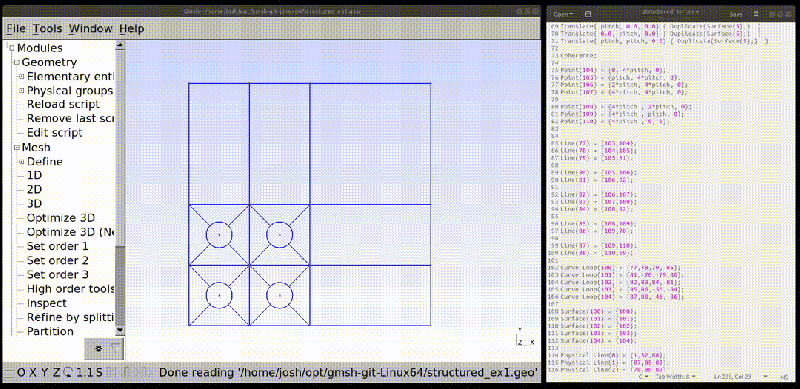Select Optimize 3D (Netgen) entry

[70, 232]
